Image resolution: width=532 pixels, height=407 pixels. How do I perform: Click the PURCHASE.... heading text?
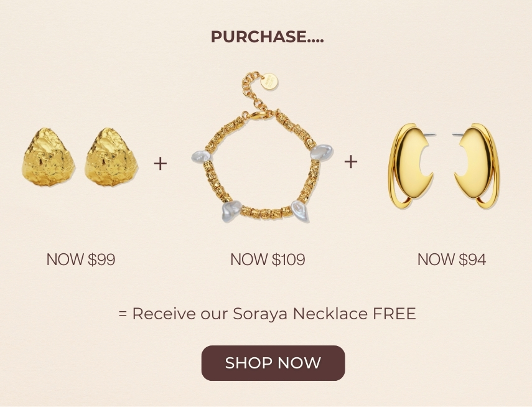click(x=268, y=37)
